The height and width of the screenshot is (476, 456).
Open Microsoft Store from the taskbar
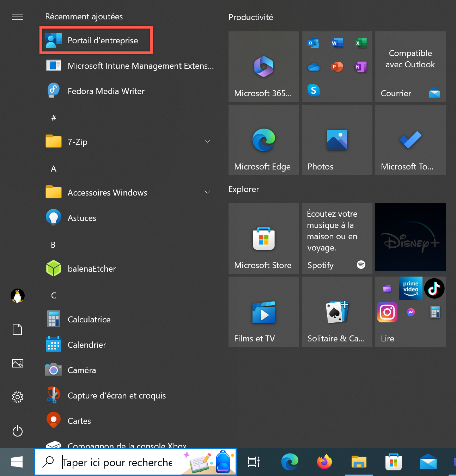[394, 462]
